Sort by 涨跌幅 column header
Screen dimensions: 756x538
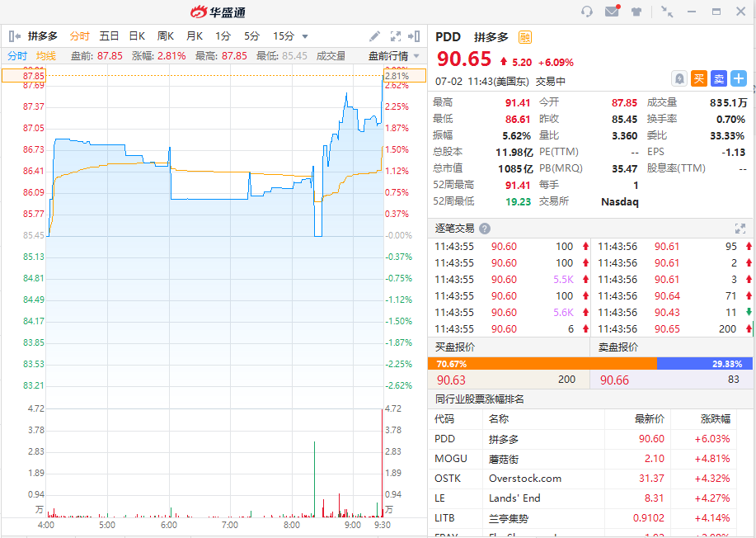pyautogui.click(x=716, y=419)
